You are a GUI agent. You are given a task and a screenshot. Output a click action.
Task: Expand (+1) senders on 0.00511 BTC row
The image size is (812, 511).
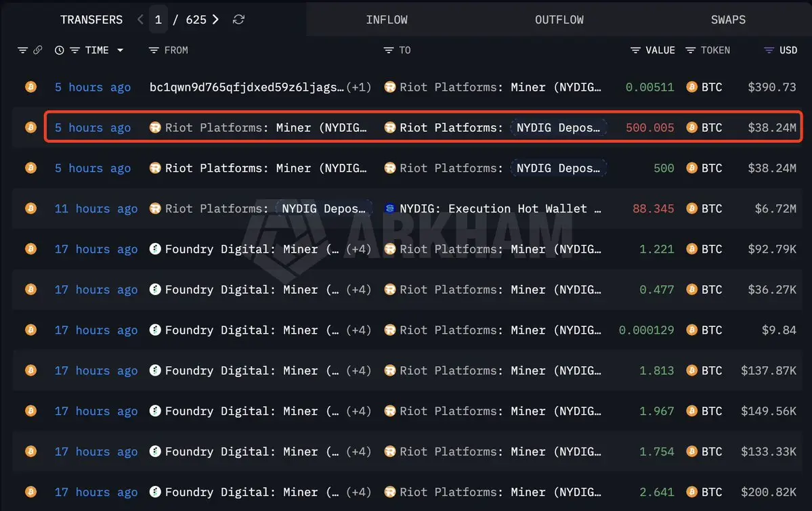tap(358, 87)
